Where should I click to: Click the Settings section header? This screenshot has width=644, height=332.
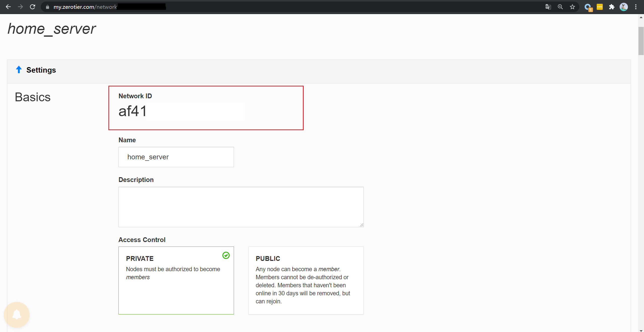tap(41, 70)
